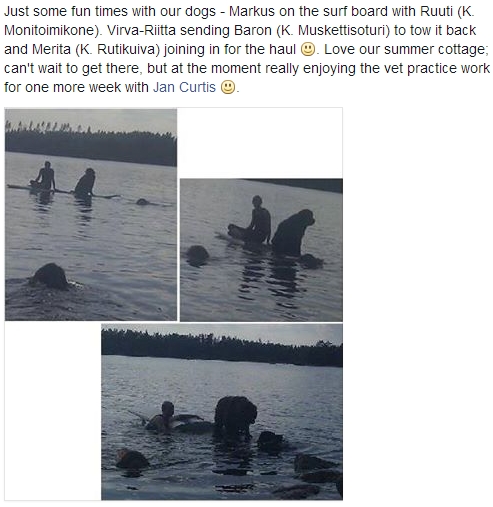Image resolution: width=493 pixels, height=507 pixels.
Task: Open the middle-right photo of the surfboard
Action: pos(261,250)
